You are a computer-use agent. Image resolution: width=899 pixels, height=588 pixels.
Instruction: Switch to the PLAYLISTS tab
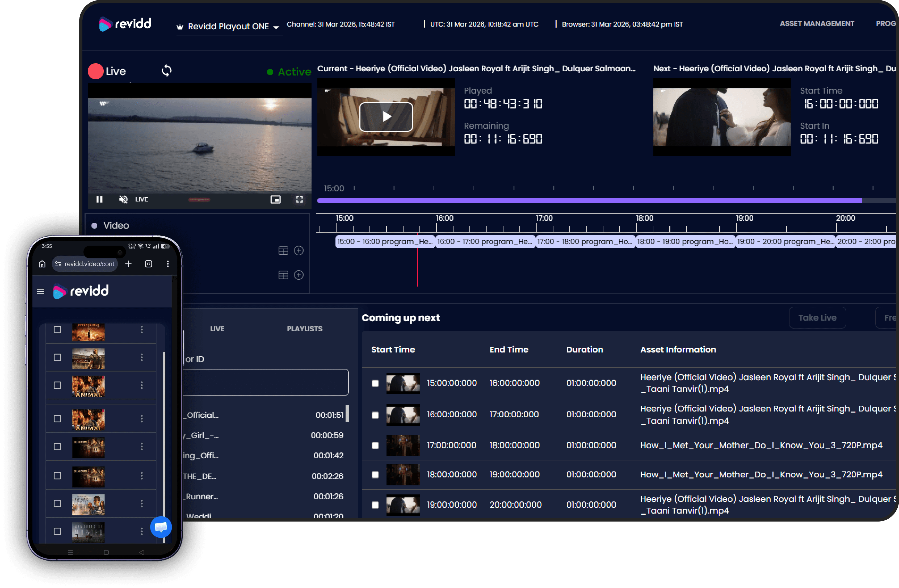tap(304, 329)
